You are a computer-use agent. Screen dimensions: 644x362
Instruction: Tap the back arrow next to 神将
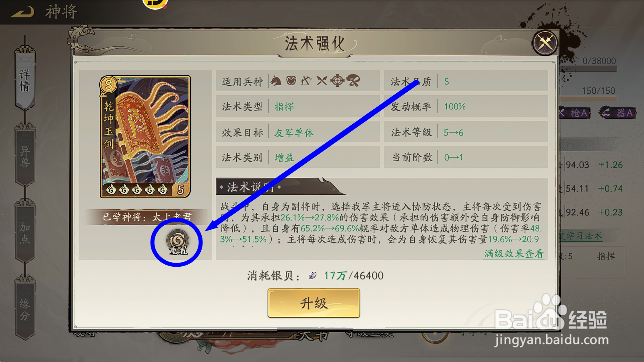click(x=23, y=12)
